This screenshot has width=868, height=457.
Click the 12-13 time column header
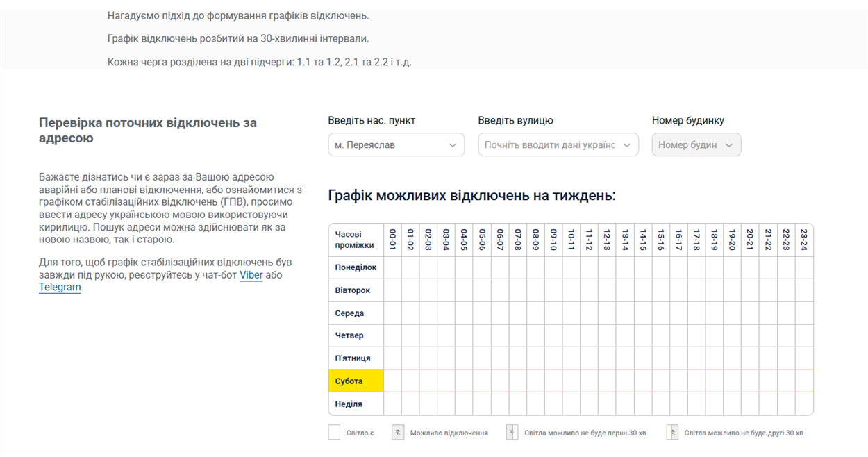click(607, 240)
